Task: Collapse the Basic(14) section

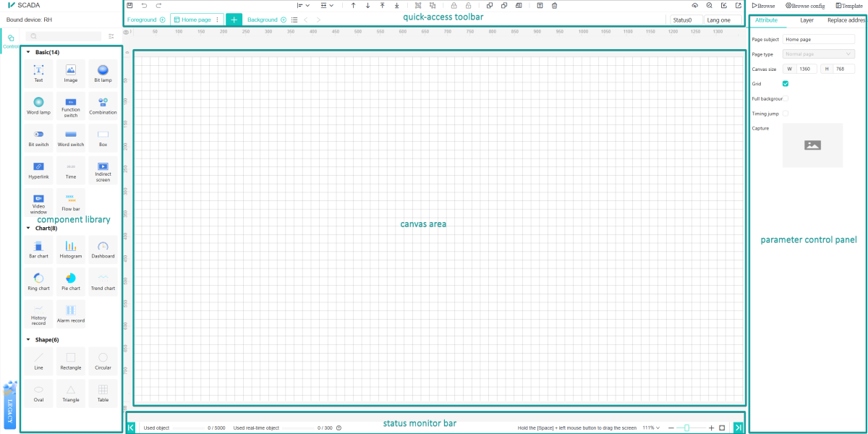Action: pyautogui.click(x=28, y=52)
